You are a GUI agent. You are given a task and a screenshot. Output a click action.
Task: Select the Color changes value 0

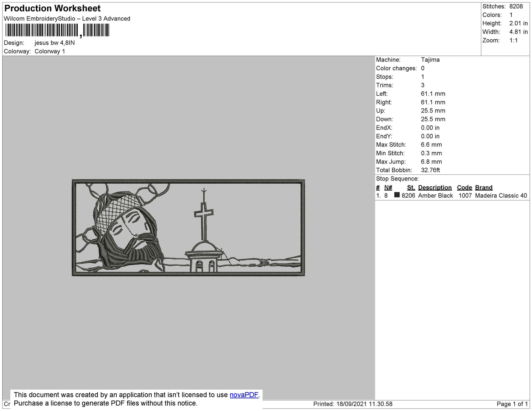[423, 68]
